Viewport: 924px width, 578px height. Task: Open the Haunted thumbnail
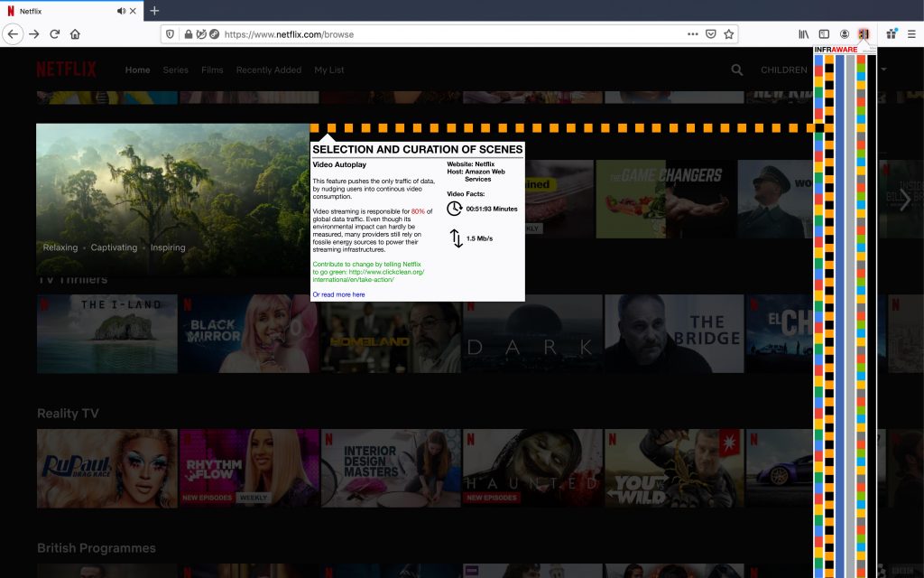[x=532, y=469]
